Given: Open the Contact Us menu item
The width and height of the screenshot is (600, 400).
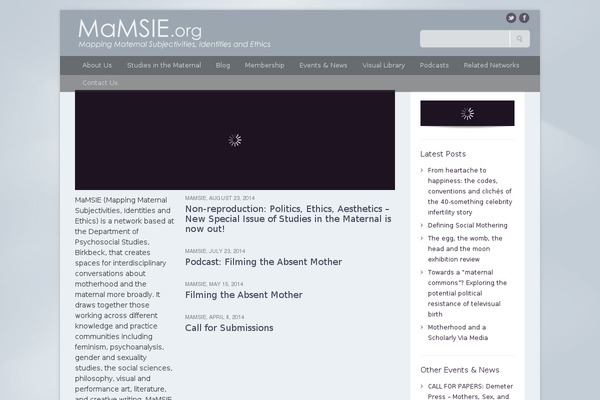Looking at the screenshot, I should (x=100, y=83).
